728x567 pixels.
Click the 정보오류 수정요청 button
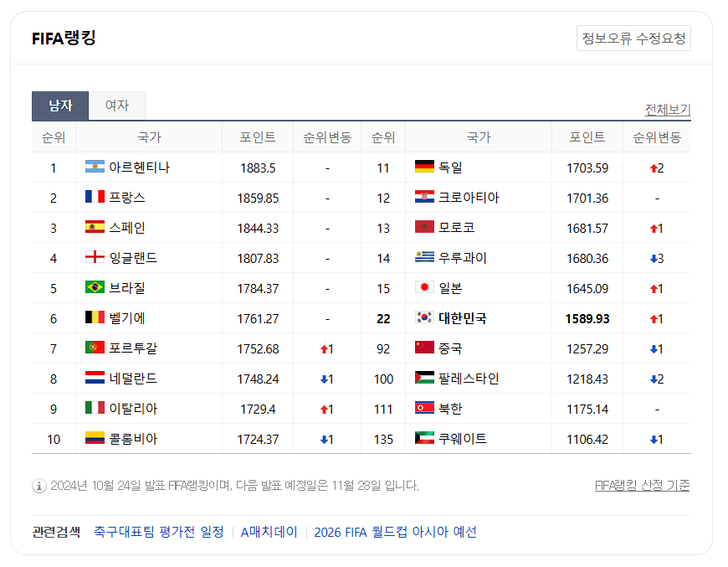633,38
